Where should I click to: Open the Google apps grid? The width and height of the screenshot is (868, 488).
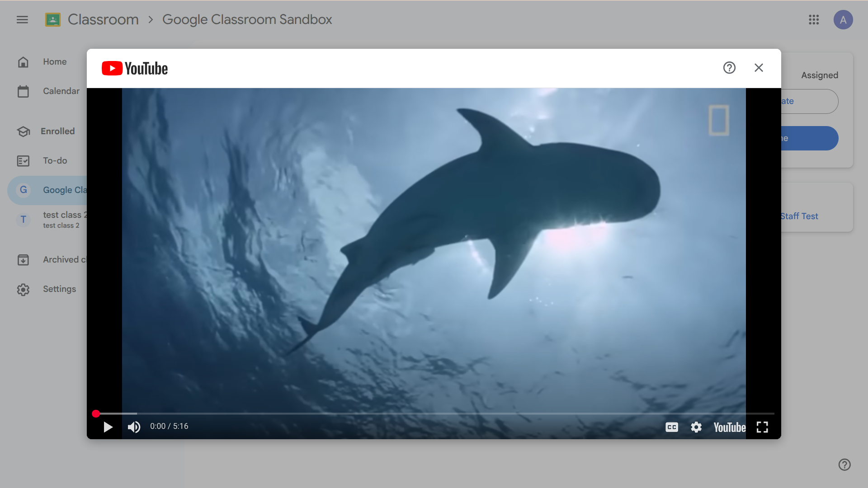pyautogui.click(x=814, y=19)
